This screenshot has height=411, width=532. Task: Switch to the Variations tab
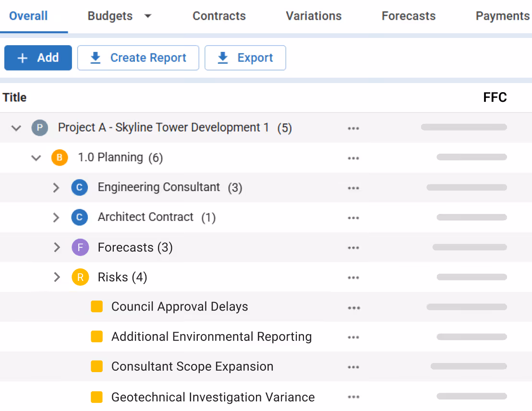[314, 16]
